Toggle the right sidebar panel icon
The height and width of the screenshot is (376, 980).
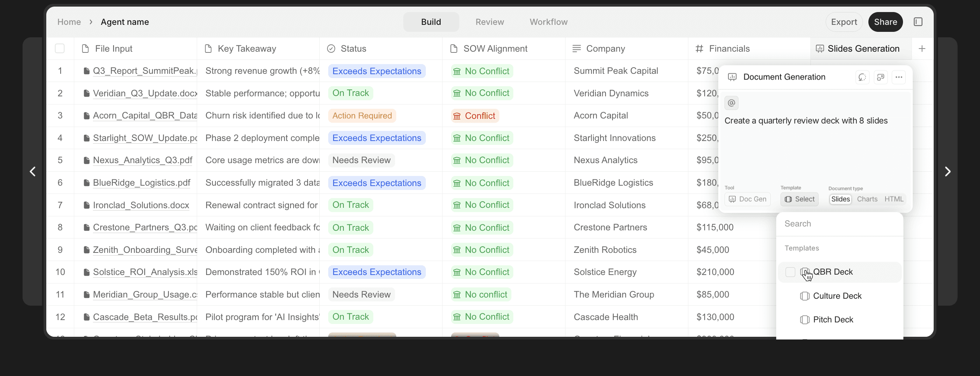918,22
